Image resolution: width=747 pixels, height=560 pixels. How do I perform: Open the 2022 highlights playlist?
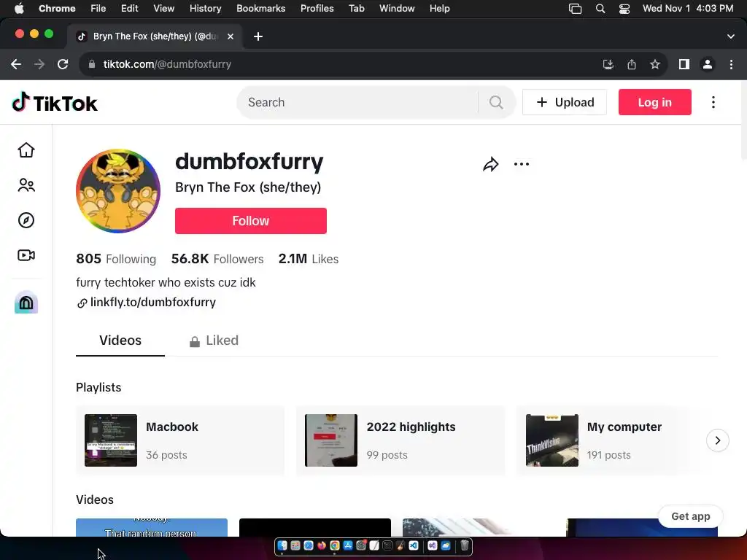[400, 440]
